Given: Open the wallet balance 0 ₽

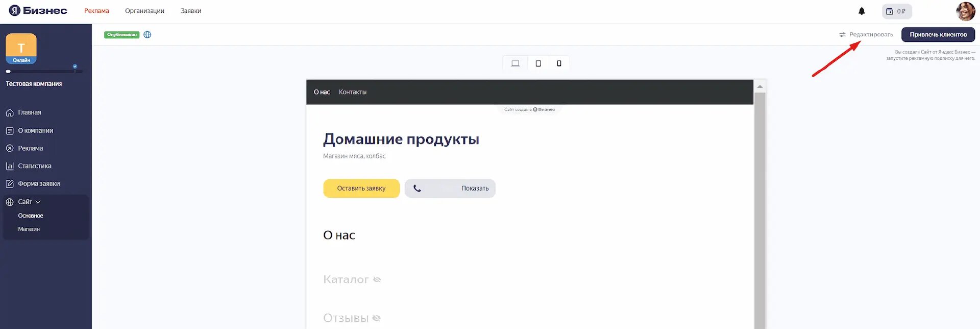Looking at the screenshot, I should [897, 11].
